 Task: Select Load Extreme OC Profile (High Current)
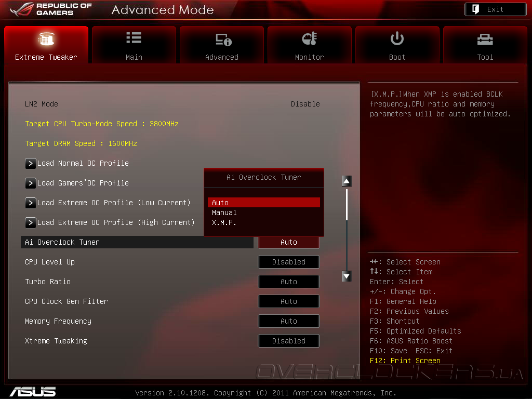tap(116, 222)
